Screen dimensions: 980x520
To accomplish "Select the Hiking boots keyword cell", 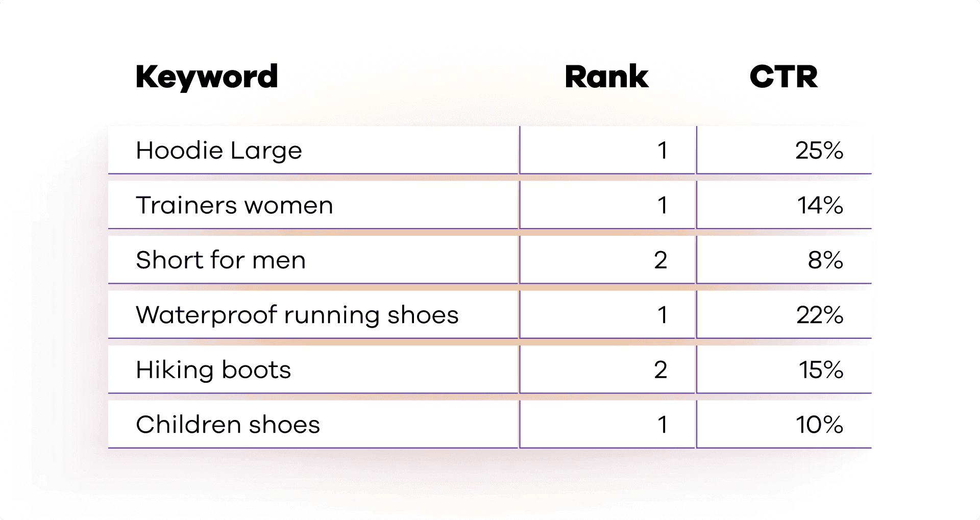I will (x=313, y=369).
